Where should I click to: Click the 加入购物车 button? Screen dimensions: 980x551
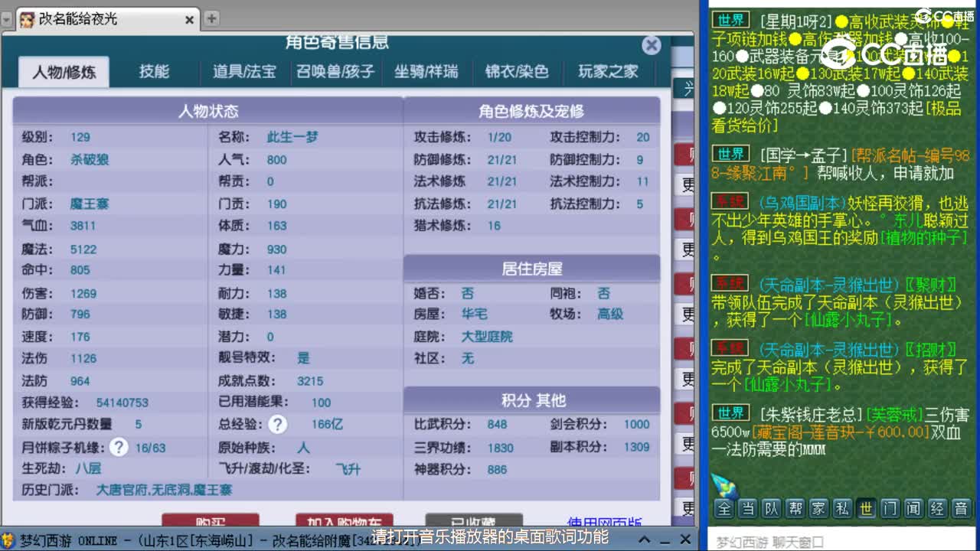(345, 521)
